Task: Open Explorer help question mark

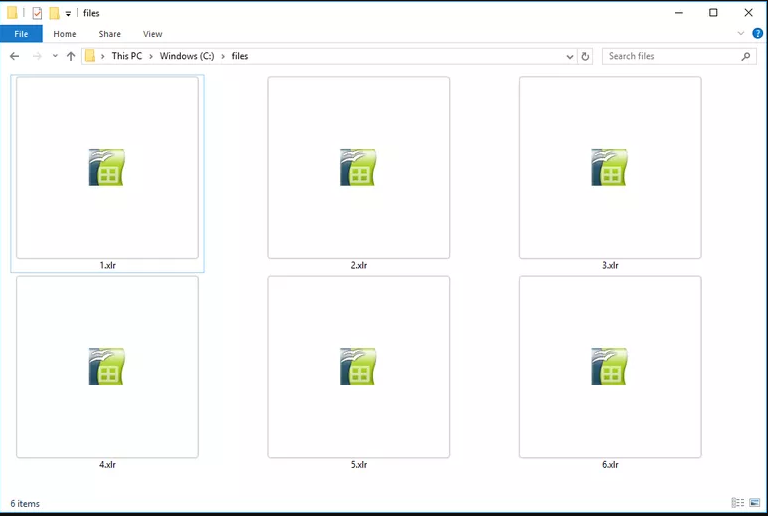Action: (x=758, y=33)
